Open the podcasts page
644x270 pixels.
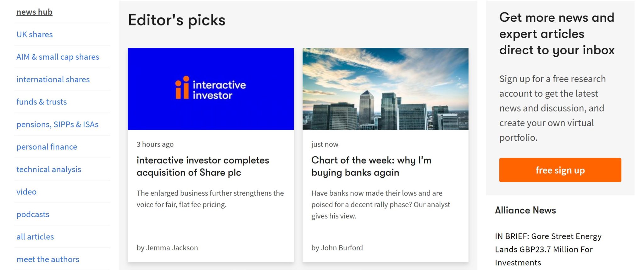[33, 214]
